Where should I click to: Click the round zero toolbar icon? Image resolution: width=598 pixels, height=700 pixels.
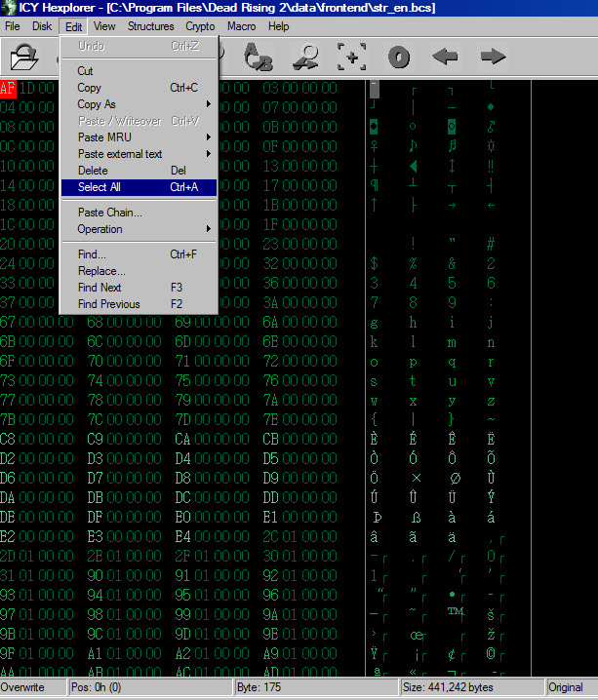pyautogui.click(x=399, y=58)
